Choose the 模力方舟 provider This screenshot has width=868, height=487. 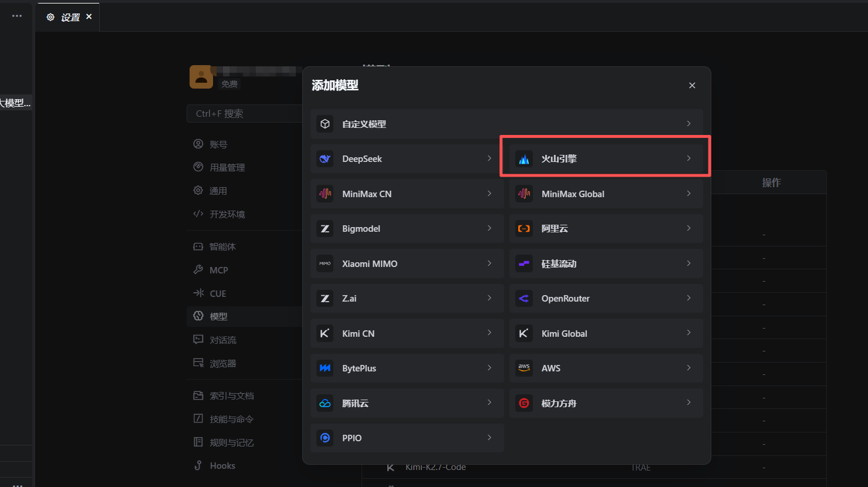coord(606,403)
